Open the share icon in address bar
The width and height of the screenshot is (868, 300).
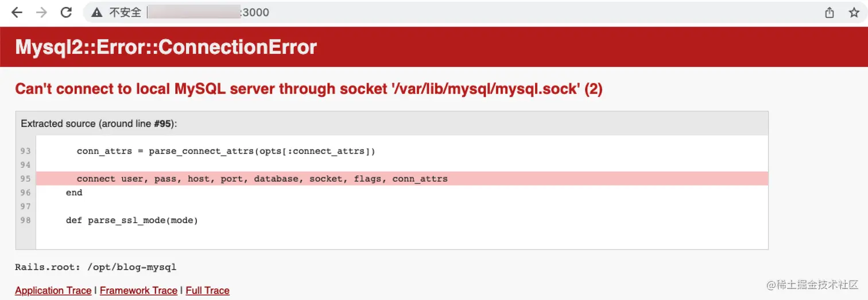coord(829,12)
